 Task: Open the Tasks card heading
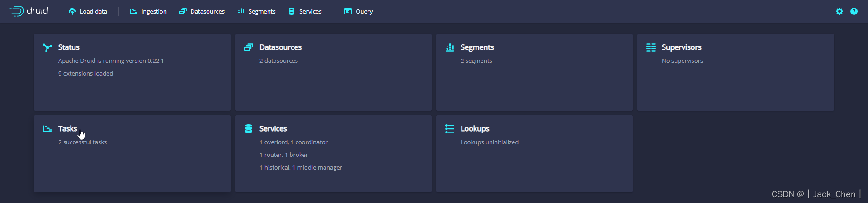point(67,129)
